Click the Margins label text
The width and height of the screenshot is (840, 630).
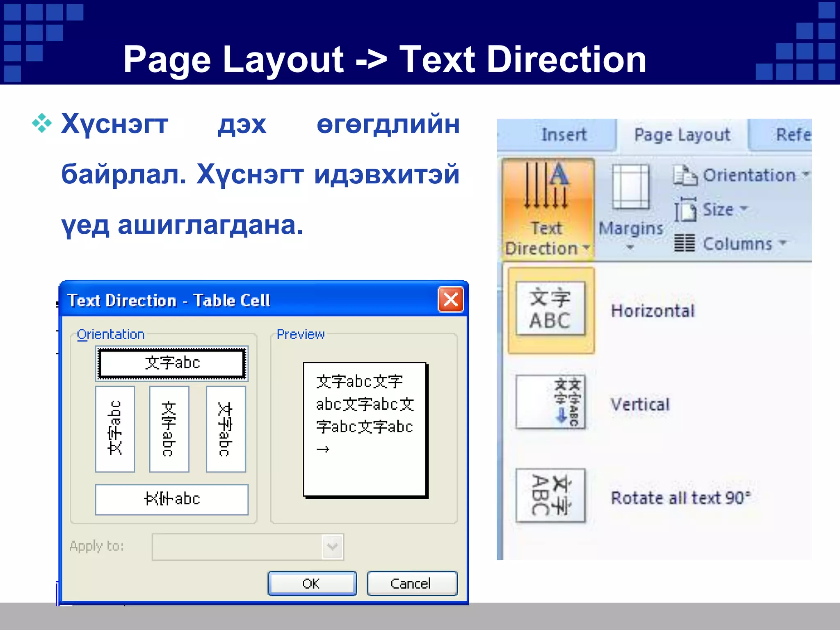click(x=631, y=228)
